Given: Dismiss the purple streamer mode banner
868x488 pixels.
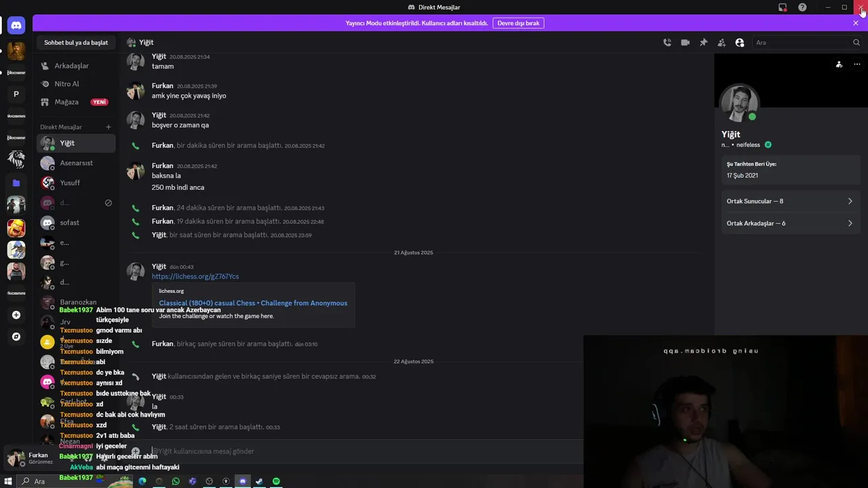Looking at the screenshot, I should click(856, 23).
